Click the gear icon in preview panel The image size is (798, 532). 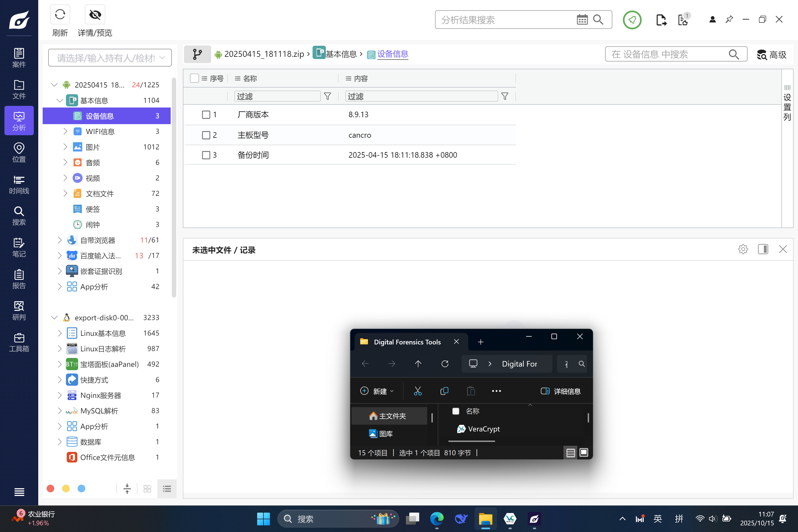pyautogui.click(x=743, y=249)
